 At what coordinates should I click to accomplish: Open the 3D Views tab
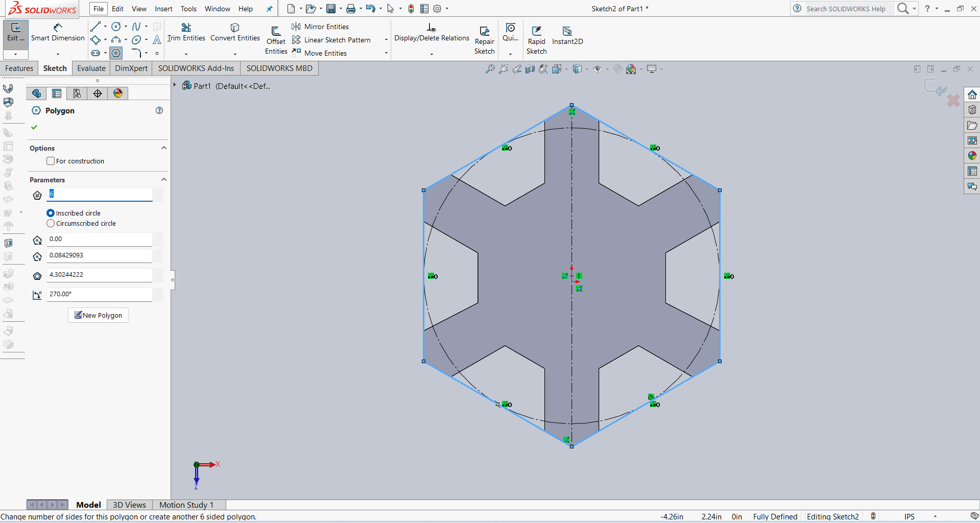tap(129, 505)
